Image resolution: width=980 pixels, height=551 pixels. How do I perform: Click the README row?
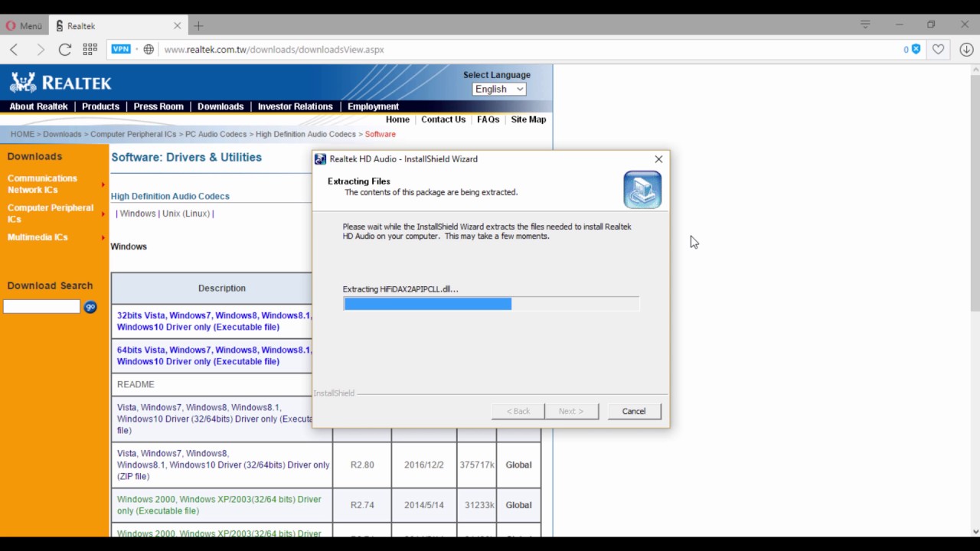(x=136, y=384)
